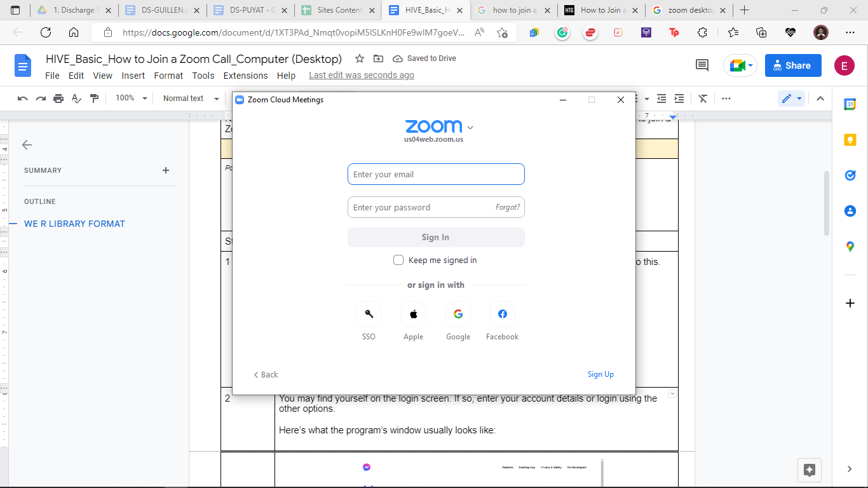Open Google Calendar side panel
Image resolution: width=868 pixels, height=488 pixels.
click(x=850, y=105)
